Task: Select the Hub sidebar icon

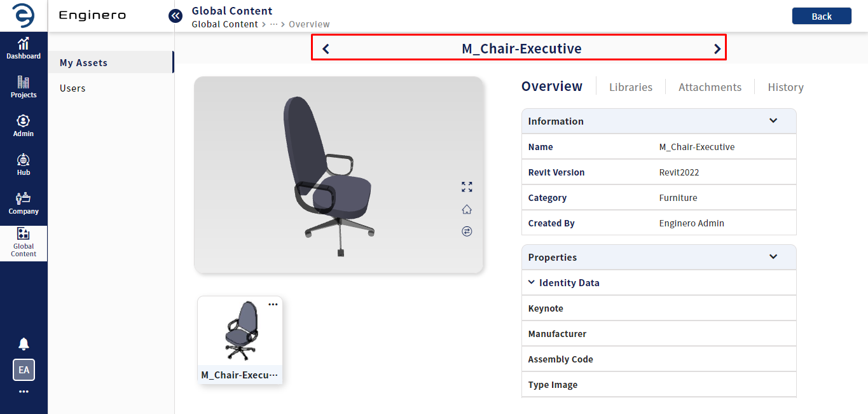Action: (24, 165)
